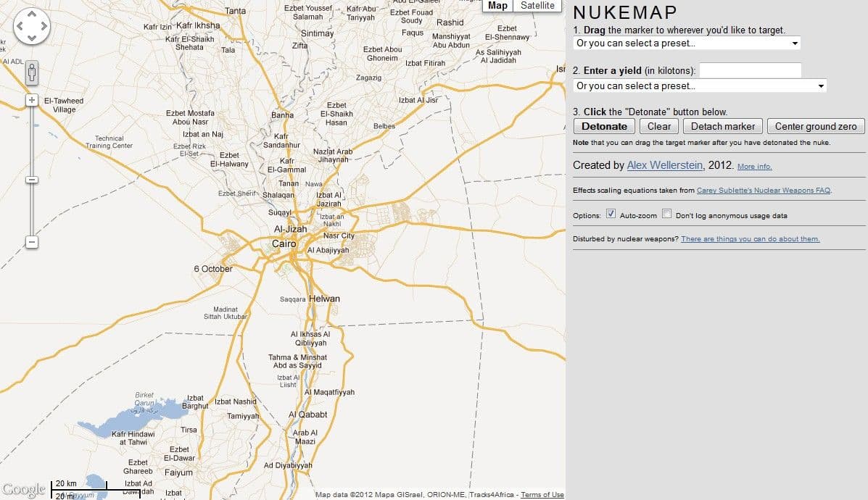Open the Alex Wellerstein link

click(x=665, y=164)
